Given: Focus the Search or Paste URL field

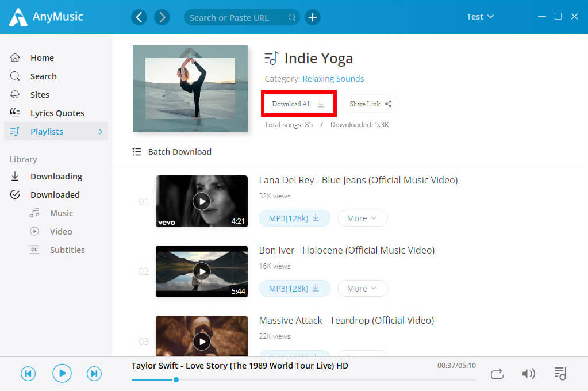Looking at the screenshot, I should (241, 18).
